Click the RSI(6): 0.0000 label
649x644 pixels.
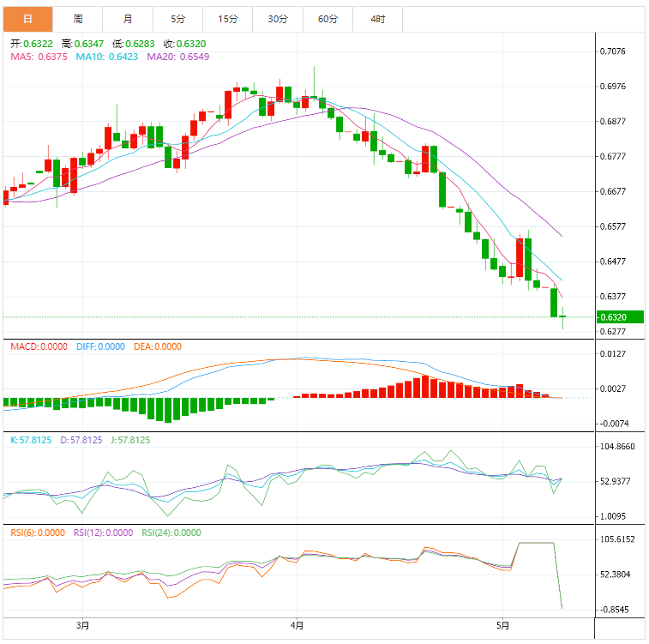(38, 533)
